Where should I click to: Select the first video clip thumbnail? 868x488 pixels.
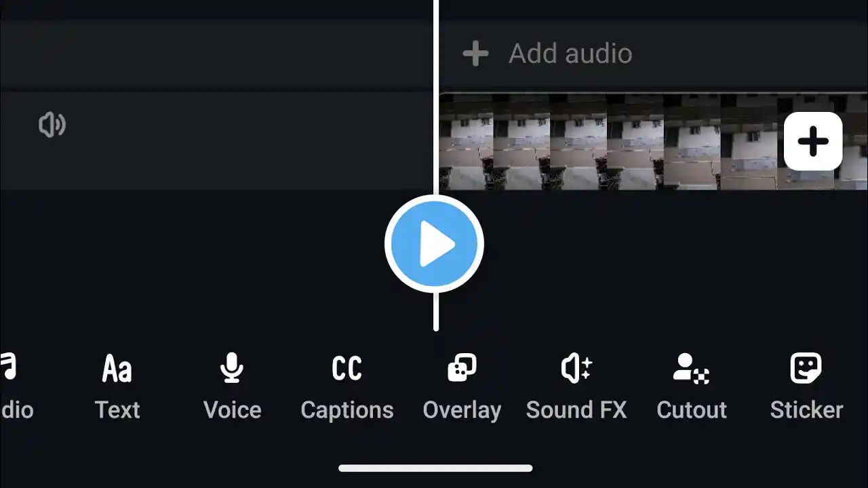pos(467,141)
